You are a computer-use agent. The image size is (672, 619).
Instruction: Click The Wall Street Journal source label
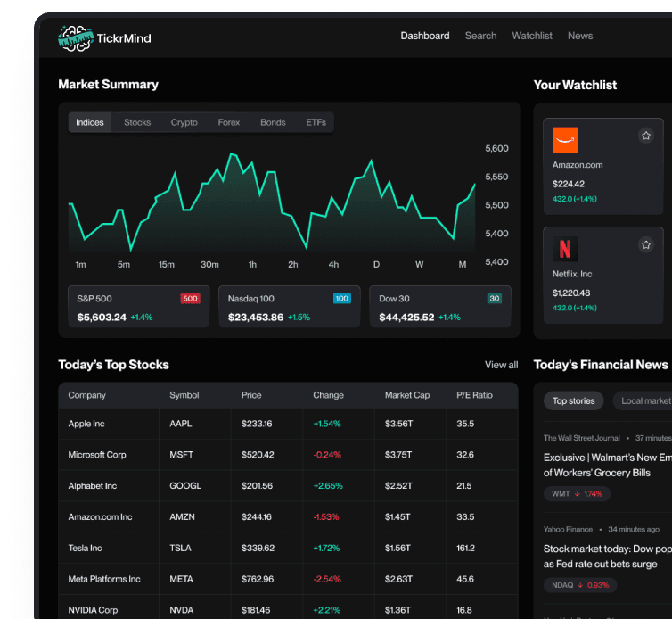point(582,438)
